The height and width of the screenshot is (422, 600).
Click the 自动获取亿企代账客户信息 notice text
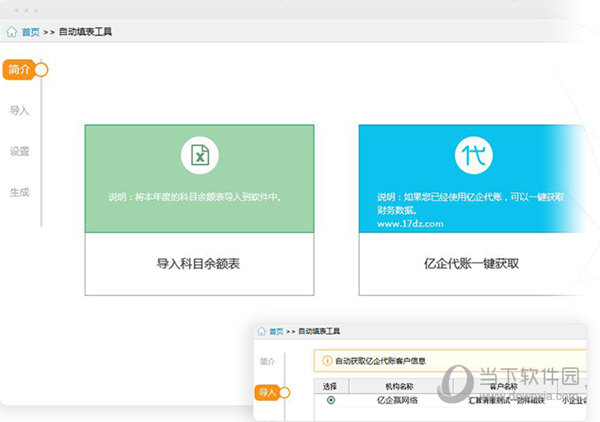(x=380, y=361)
